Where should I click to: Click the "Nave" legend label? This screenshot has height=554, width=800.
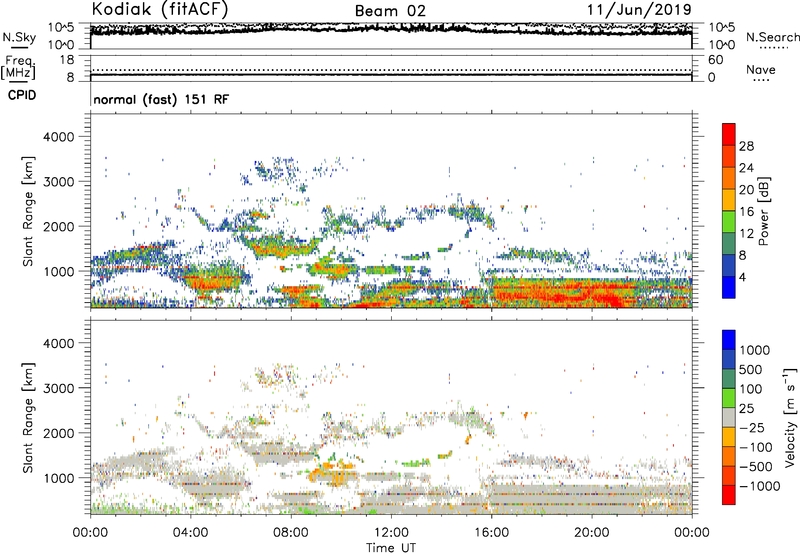pyautogui.click(x=761, y=70)
